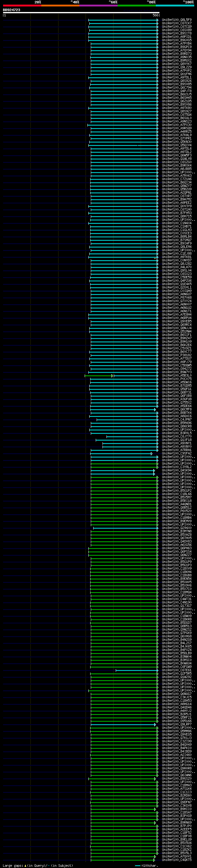Viewport: 197px width, 868px height.
Task: Select subject label UniRef100_P60520
Action: pyautogui.click(x=177, y=511)
